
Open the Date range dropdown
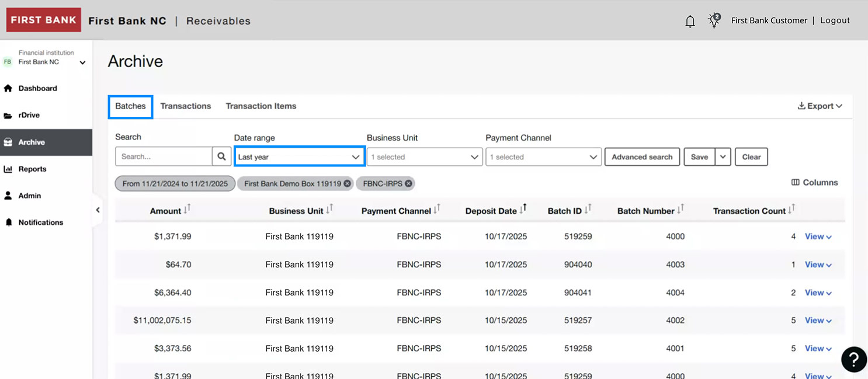[x=299, y=157]
